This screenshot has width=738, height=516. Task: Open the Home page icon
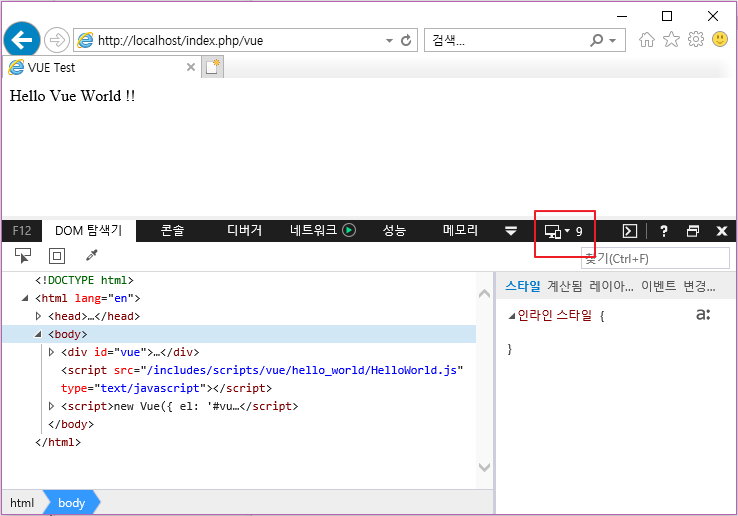pyautogui.click(x=647, y=40)
